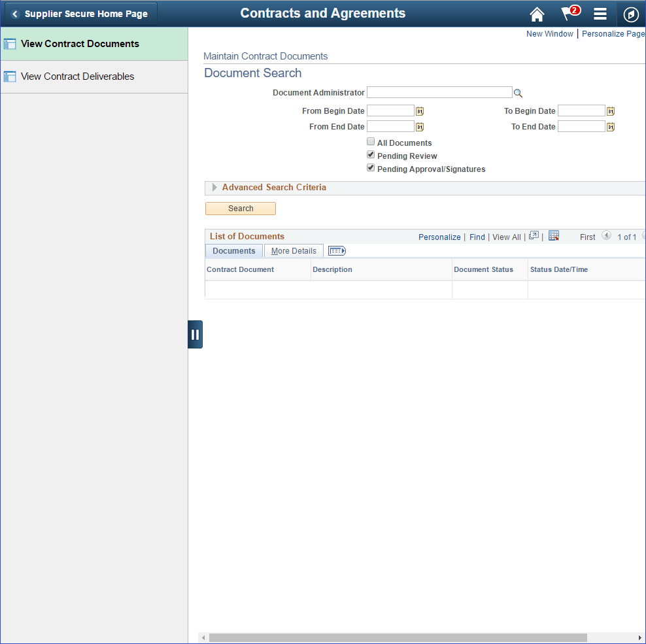The height and width of the screenshot is (644, 646).
Task: Open a New Window link
Action: pos(550,33)
